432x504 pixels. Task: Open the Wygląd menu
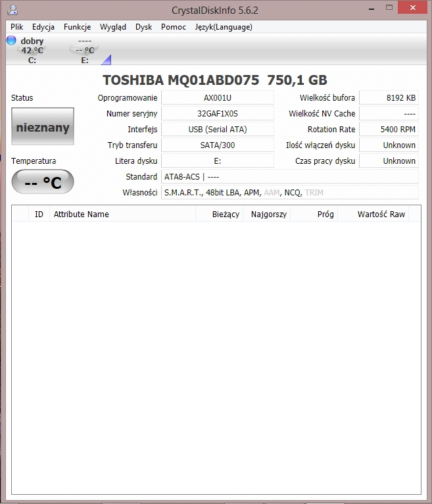click(112, 27)
